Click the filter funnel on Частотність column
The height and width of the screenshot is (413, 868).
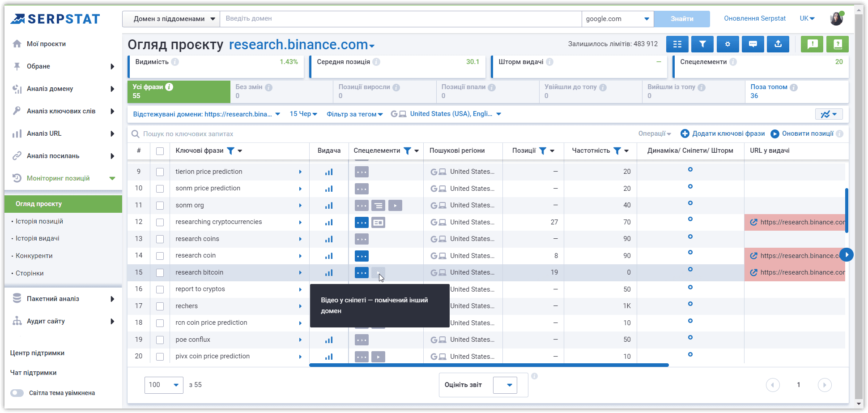point(617,151)
